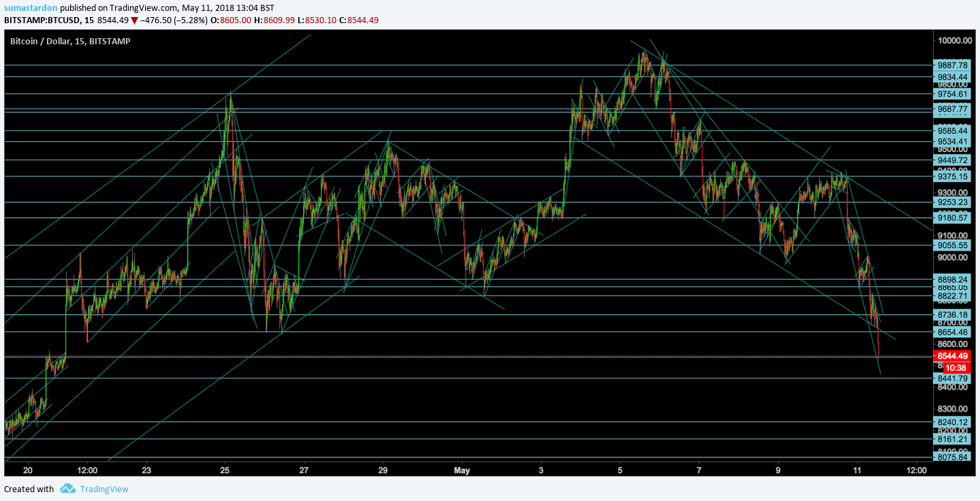Click the date label 20 on time axis
Viewport: 980px width, 501px height.
coord(28,470)
